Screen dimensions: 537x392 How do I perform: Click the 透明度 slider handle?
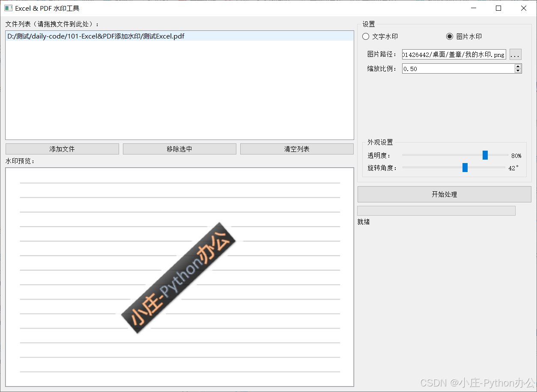484,155
